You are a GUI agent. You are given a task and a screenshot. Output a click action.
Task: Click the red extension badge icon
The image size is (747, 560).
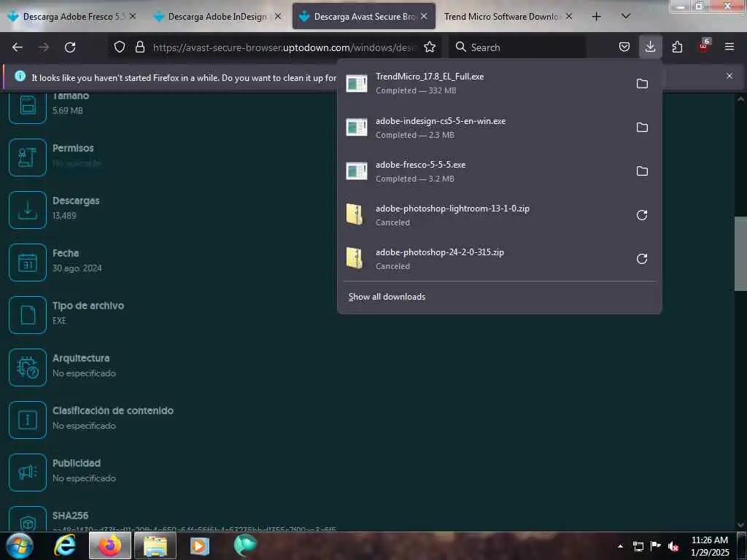click(x=704, y=47)
